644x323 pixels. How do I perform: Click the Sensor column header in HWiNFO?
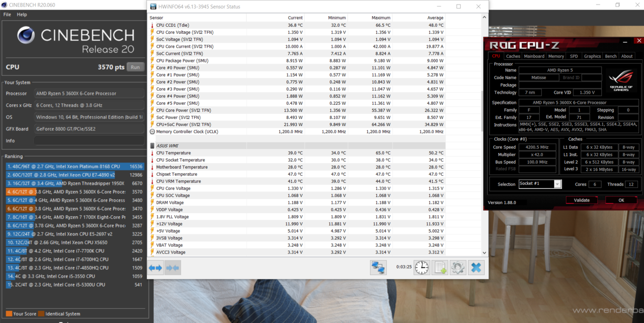pos(197,18)
